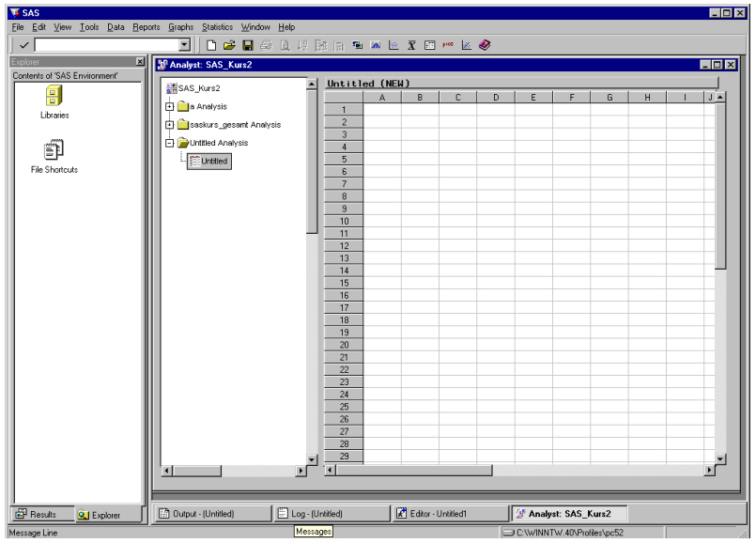Expand the saskurs_gesamt Analysis node
This screenshot has height=543, width=756.
169,125
